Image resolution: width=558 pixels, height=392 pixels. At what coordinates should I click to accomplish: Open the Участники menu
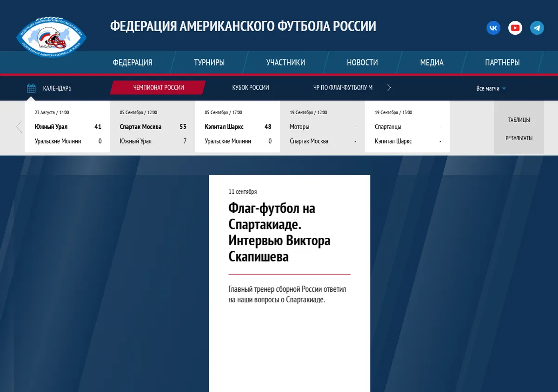point(286,63)
